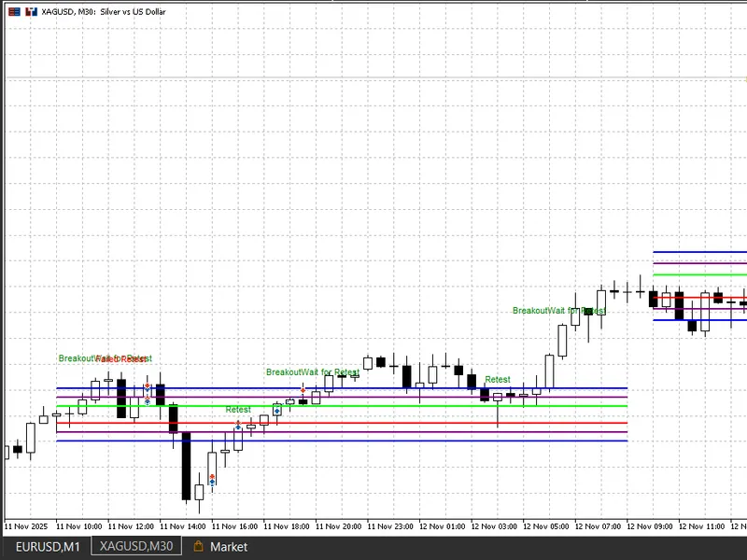
Task: Select the short green line at the right edge
Action: click(699, 274)
